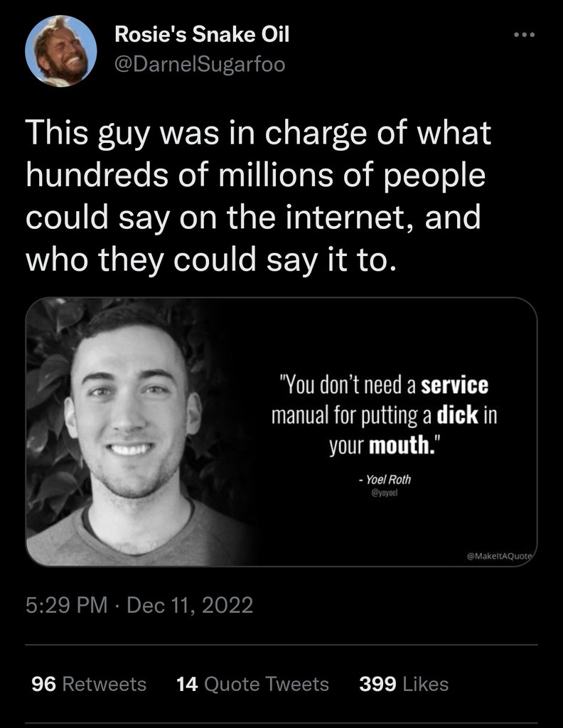Open the Rosie's Snake Oil profile avatar
This screenshot has width=563, height=728.
61,51
